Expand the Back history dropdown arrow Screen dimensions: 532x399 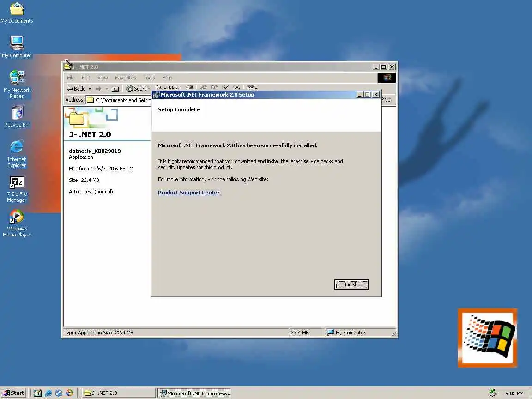90,89
